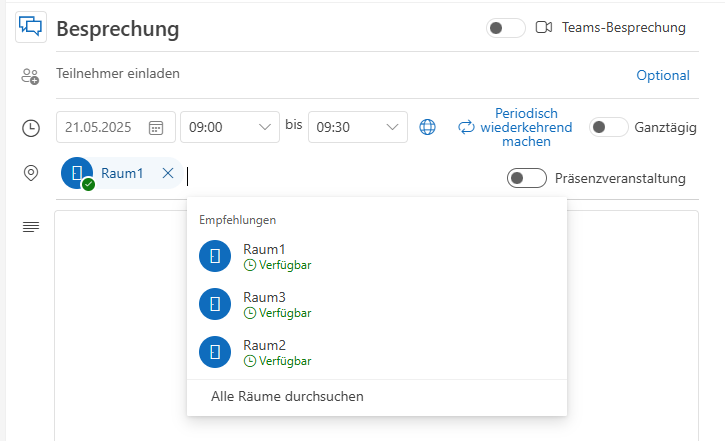
Task: Select Raum3 from the recommendations
Action: pos(264,304)
